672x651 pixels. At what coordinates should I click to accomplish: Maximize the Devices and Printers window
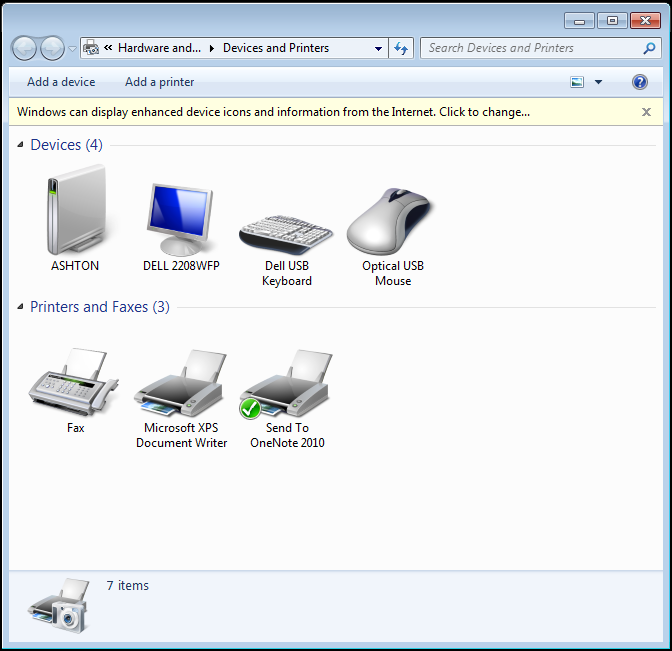pos(612,21)
